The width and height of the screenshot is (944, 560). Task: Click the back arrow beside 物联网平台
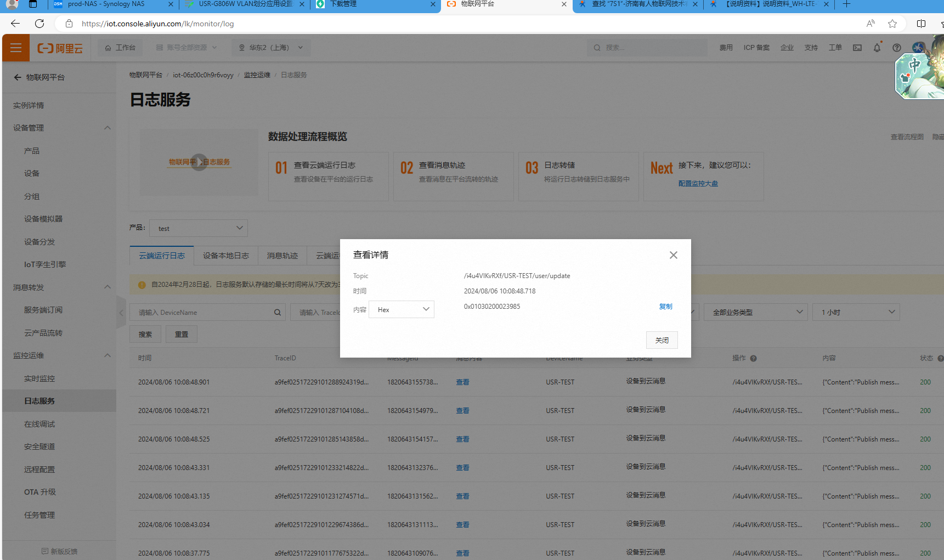(18, 77)
